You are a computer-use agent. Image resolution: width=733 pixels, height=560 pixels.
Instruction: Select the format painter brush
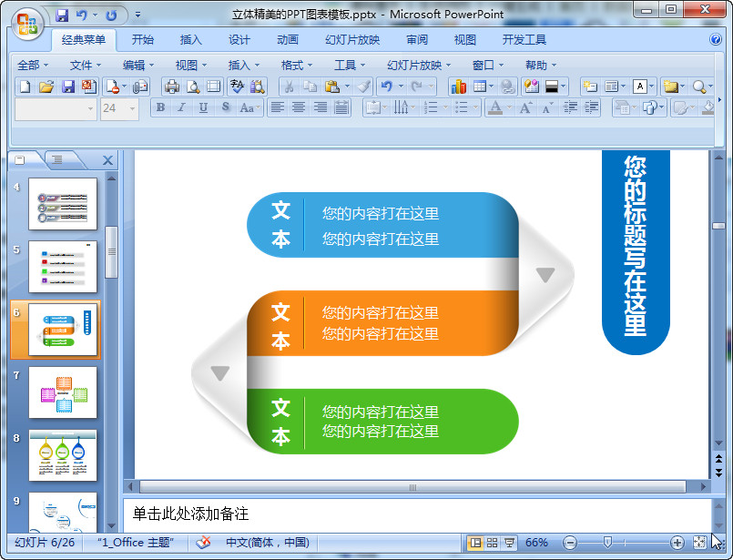coord(363,87)
